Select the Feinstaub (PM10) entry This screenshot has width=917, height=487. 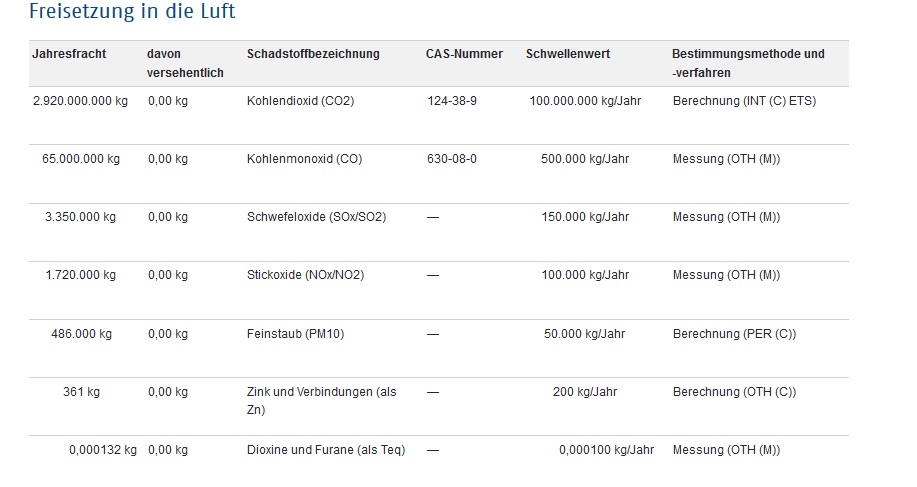[295, 333]
